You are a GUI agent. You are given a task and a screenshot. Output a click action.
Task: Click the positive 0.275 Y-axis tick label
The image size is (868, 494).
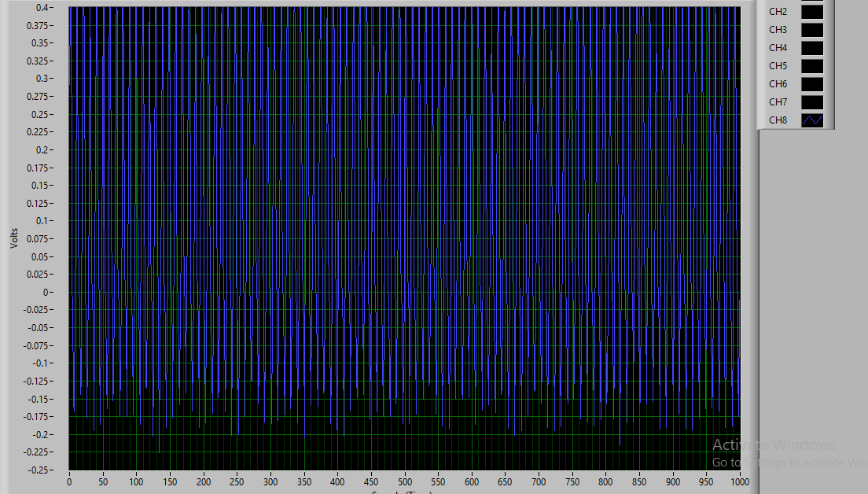[x=38, y=97]
